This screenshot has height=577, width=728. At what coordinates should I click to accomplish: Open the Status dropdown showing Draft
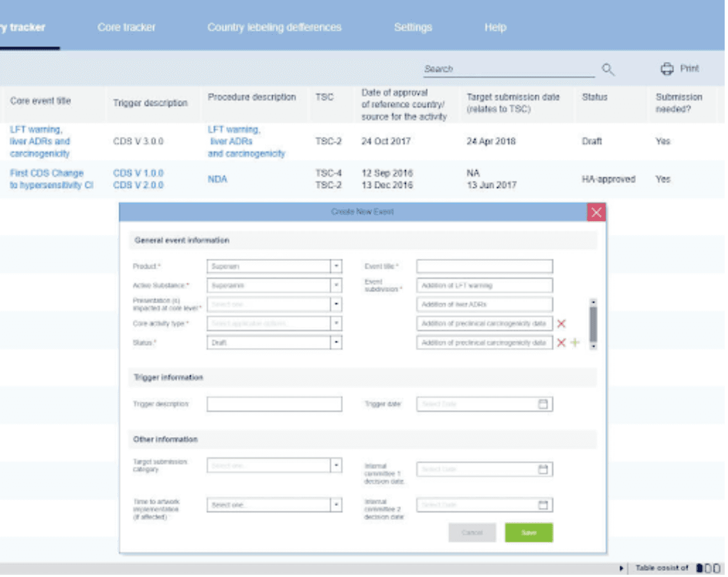tap(336, 343)
